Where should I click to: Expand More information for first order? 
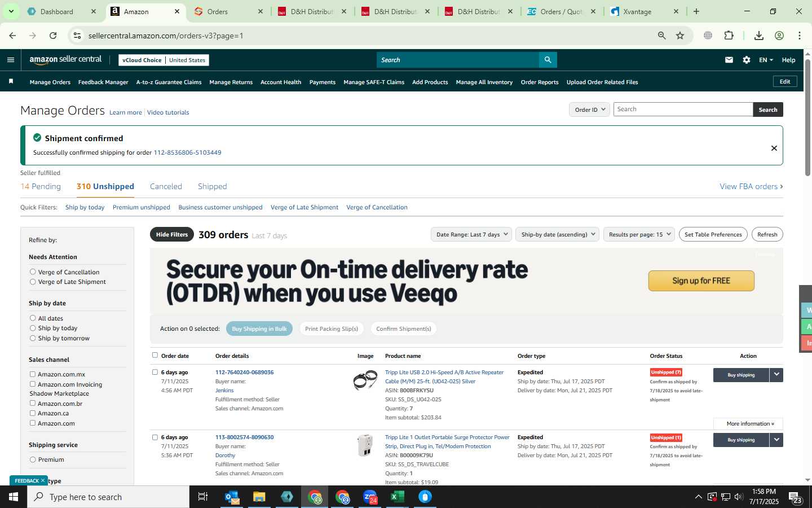pos(748,424)
